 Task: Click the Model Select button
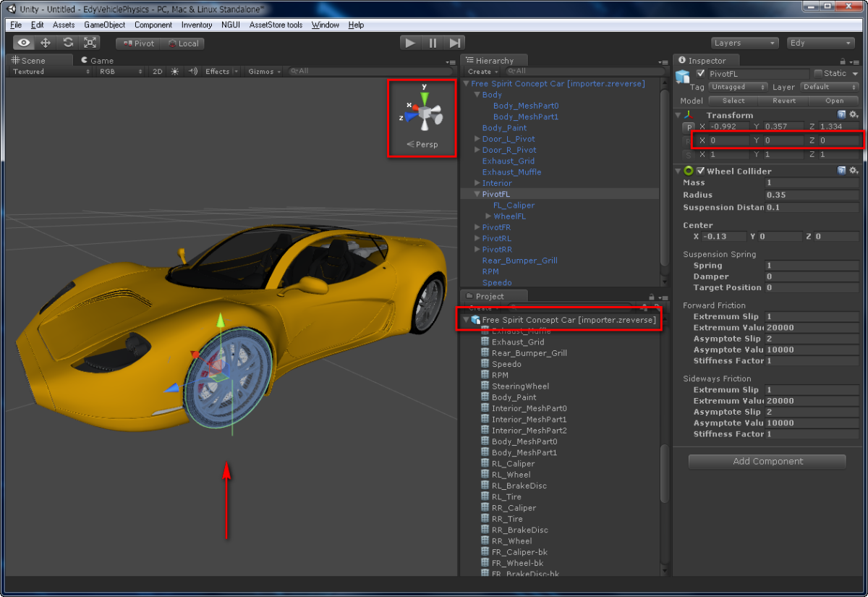(733, 101)
